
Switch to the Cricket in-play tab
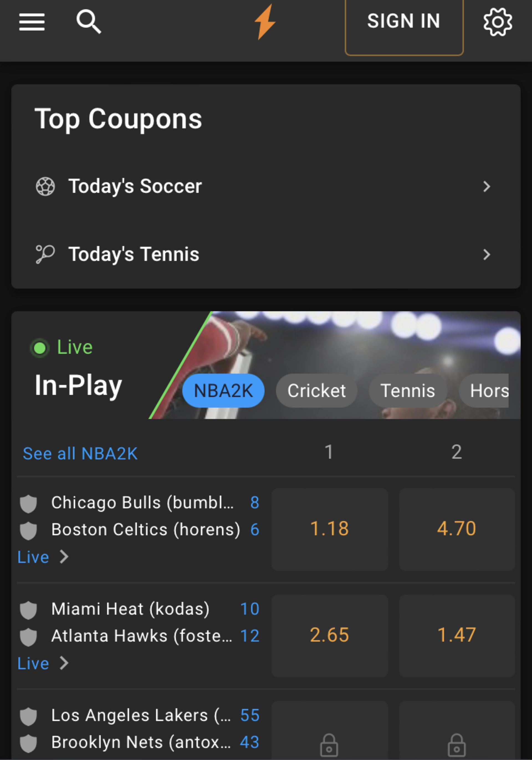(x=316, y=391)
